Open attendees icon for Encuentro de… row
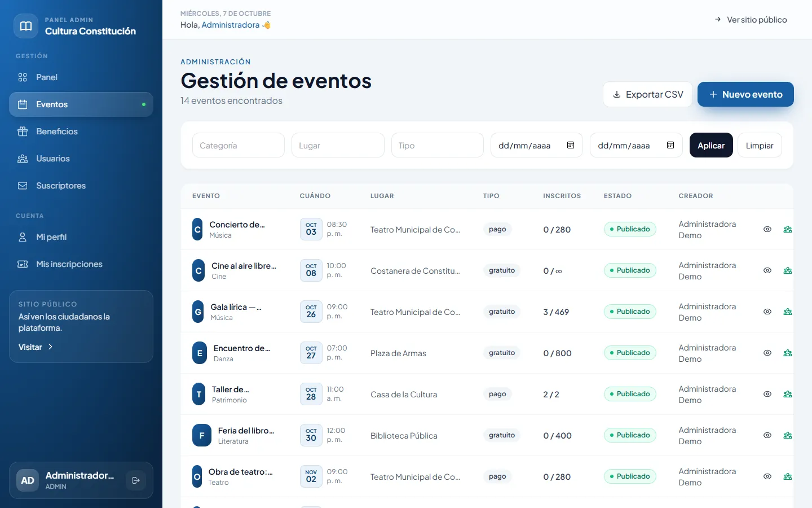The height and width of the screenshot is (508, 812). point(788,353)
